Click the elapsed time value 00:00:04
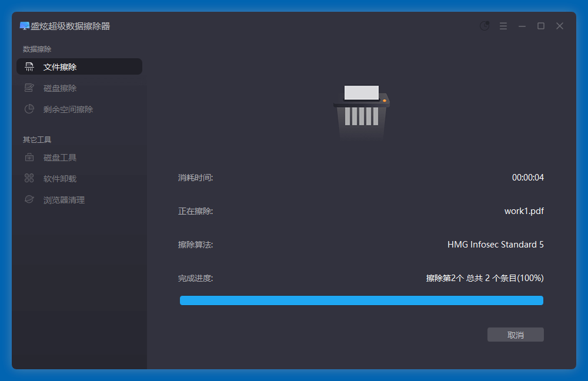 (x=527, y=178)
